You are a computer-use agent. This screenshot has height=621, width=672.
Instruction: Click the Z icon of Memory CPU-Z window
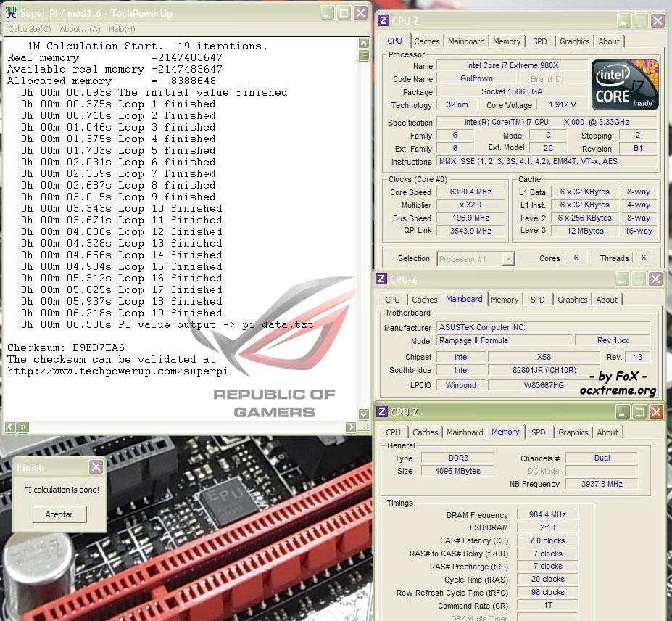[x=382, y=412]
